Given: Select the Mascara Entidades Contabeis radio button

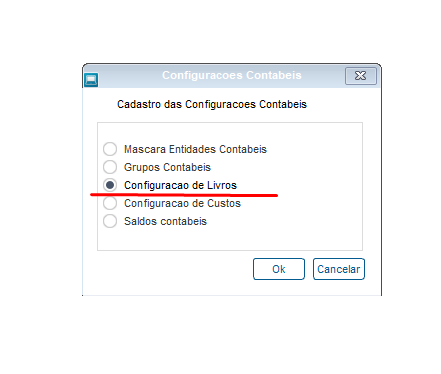Looking at the screenshot, I should coord(110,149).
